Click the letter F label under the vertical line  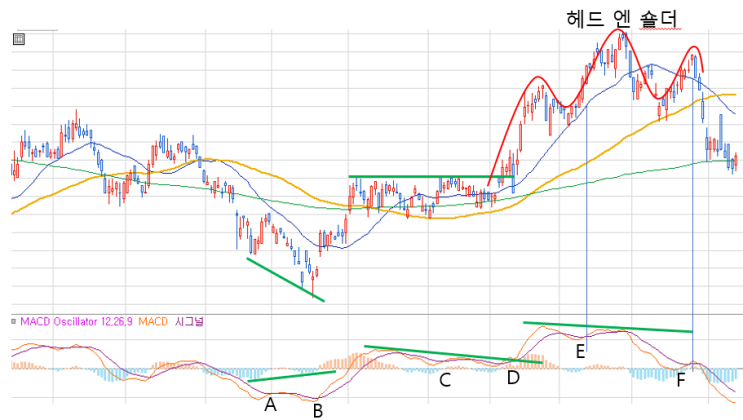click(x=680, y=380)
